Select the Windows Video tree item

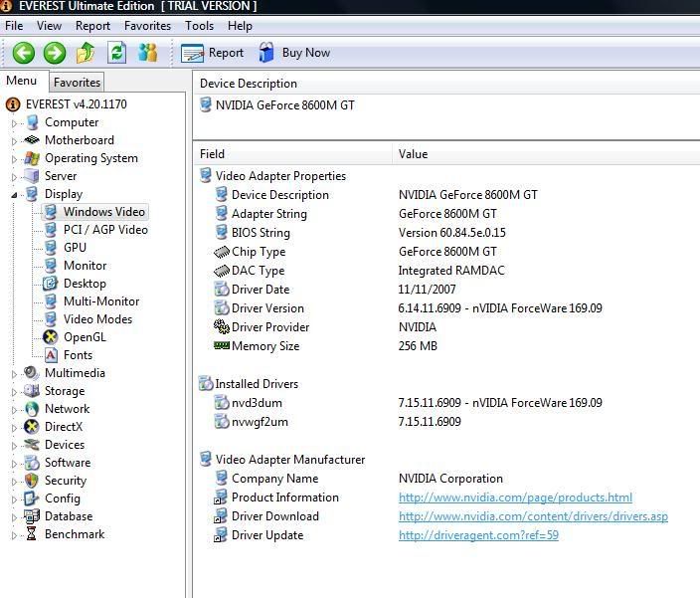tap(95, 212)
